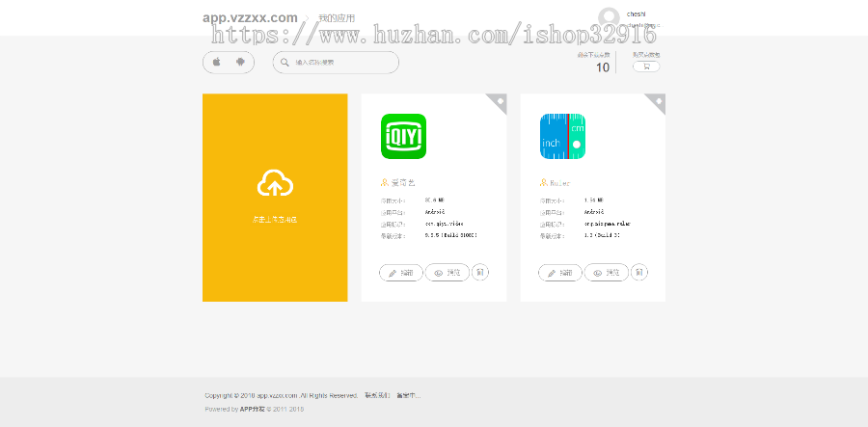Viewport: 868px width, 427px height.
Task: Open the Ruler app icon
Action: coord(562,137)
